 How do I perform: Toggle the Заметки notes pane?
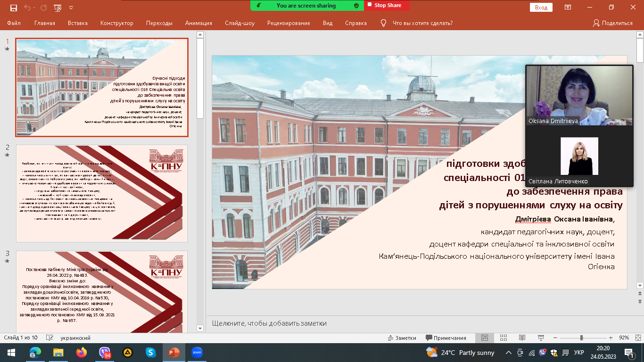402,338
